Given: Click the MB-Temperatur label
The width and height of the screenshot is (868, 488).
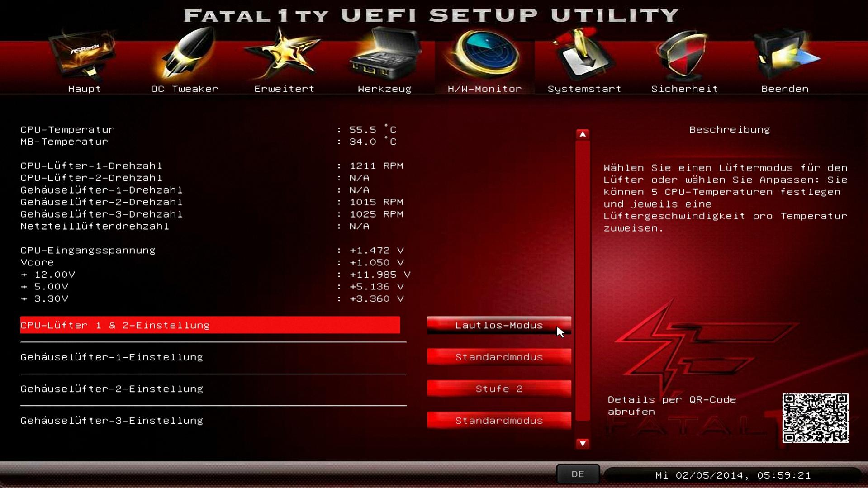Looking at the screenshot, I should pyautogui.click(x=64, y=142).
